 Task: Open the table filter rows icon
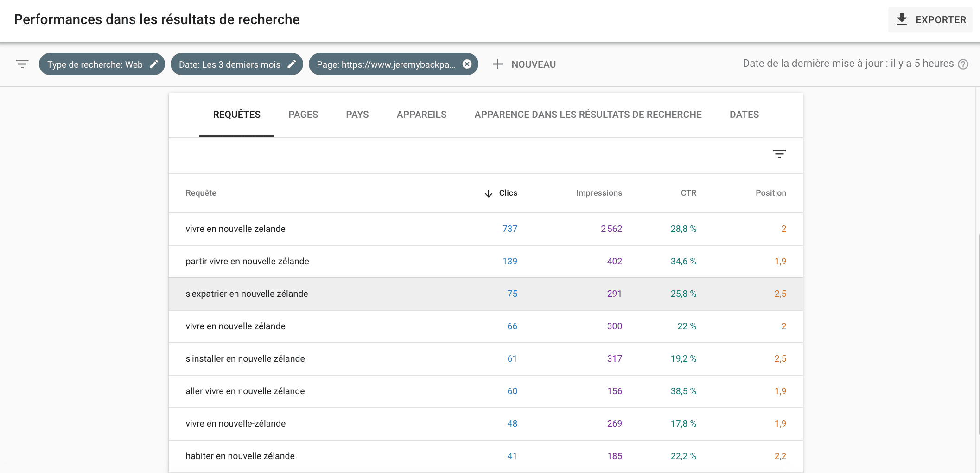[779, 154]
